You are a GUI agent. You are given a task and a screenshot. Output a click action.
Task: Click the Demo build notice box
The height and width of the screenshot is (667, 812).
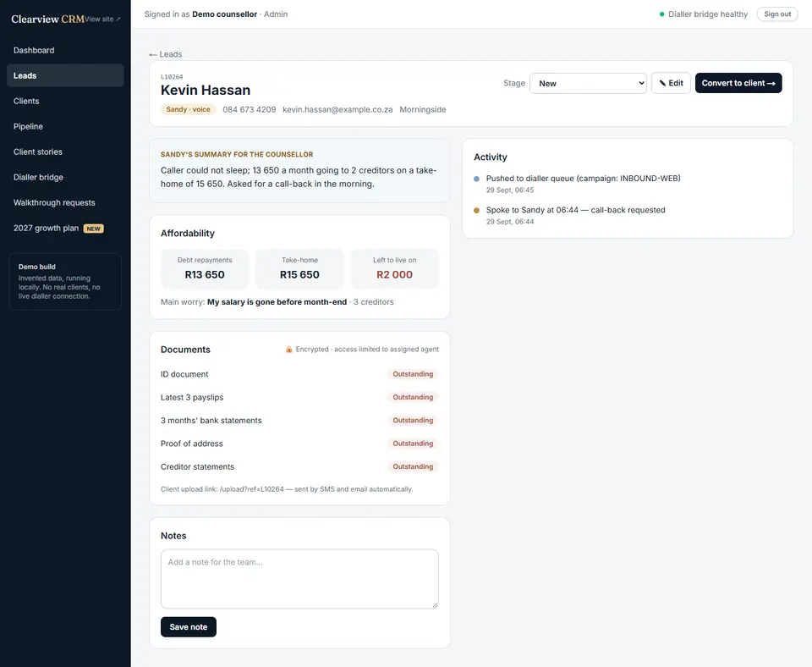tap(65, 281)
